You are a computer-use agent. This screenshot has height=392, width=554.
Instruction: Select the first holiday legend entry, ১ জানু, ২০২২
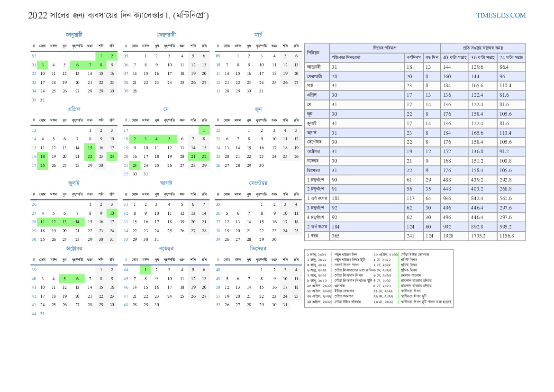point(317,255)
